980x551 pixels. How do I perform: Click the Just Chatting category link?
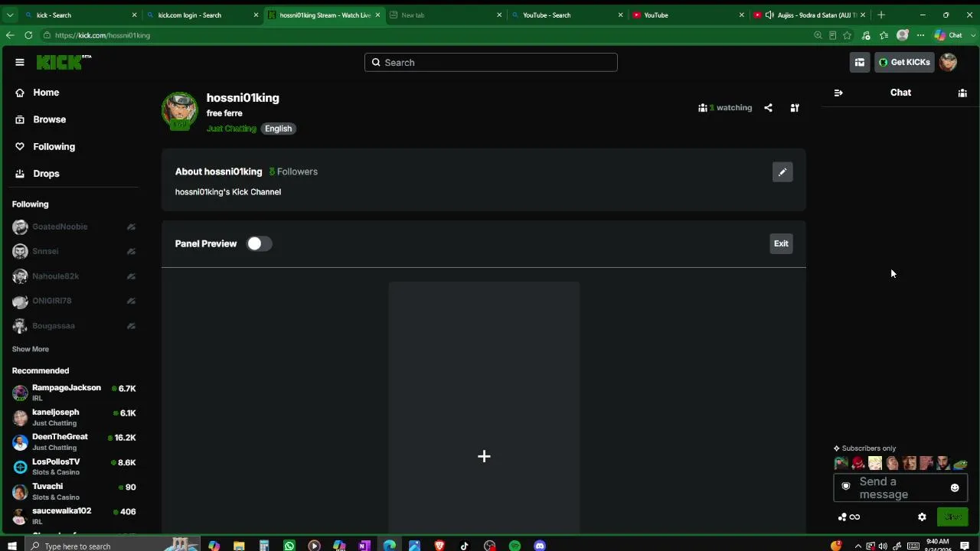click(231, 129)
